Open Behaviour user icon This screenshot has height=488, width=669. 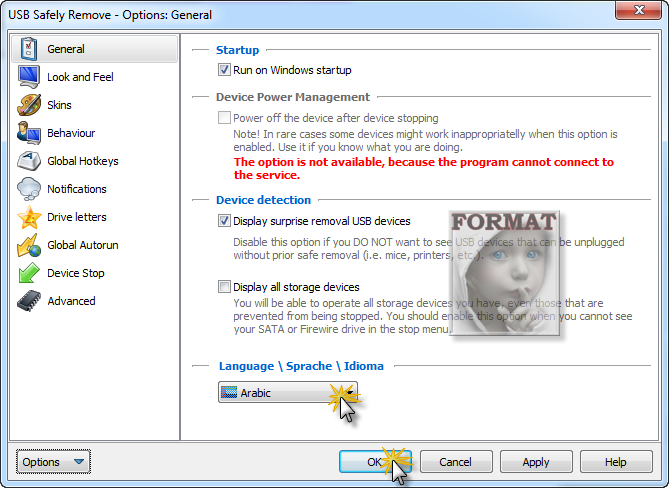tap(29, 133)
